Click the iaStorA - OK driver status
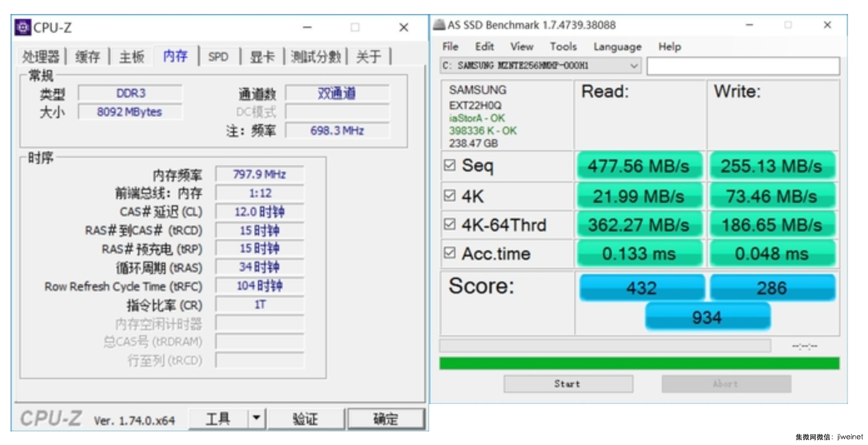This screenshot has height=445, width=868. 477,118
